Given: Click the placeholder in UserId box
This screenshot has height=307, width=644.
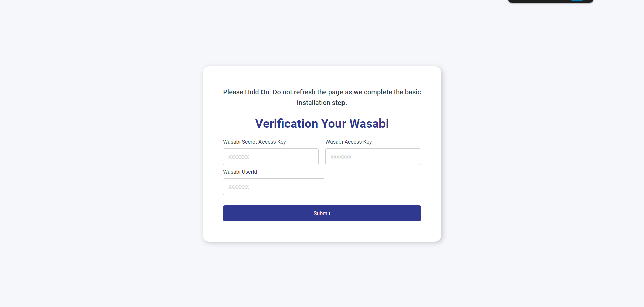Looking at the screenshot, I should (239, 187).
